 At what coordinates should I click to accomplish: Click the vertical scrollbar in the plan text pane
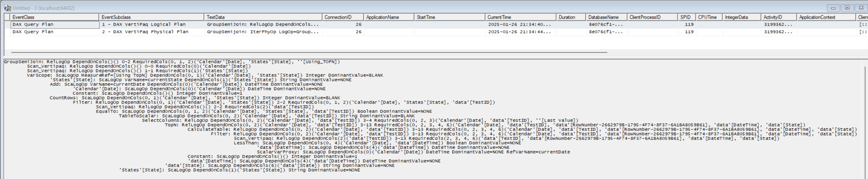coord(865,121)
